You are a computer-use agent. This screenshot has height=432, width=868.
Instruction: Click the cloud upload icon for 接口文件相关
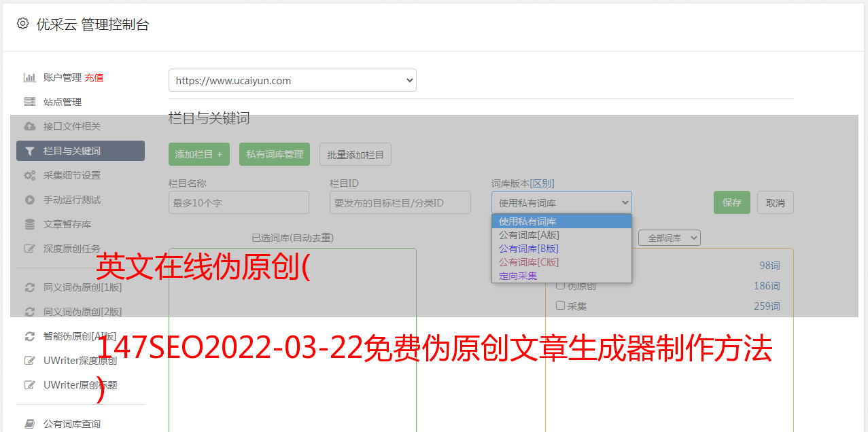click(29, 126)
